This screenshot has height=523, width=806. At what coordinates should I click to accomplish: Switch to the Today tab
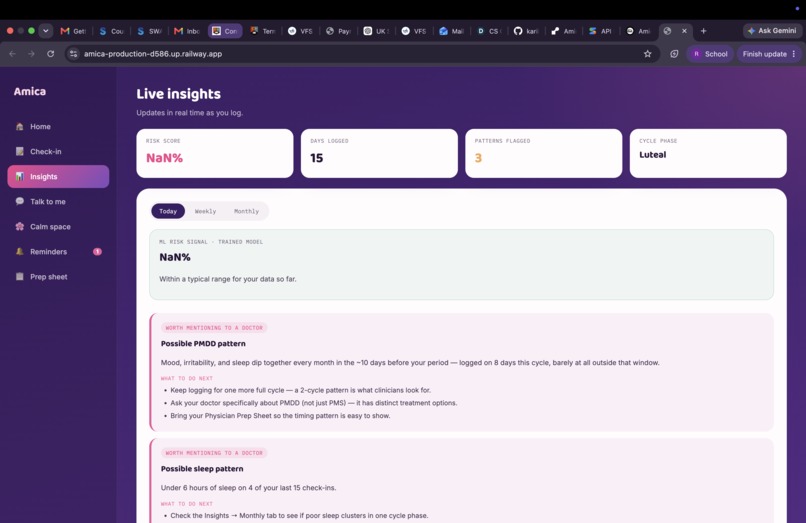click(168, 211)
